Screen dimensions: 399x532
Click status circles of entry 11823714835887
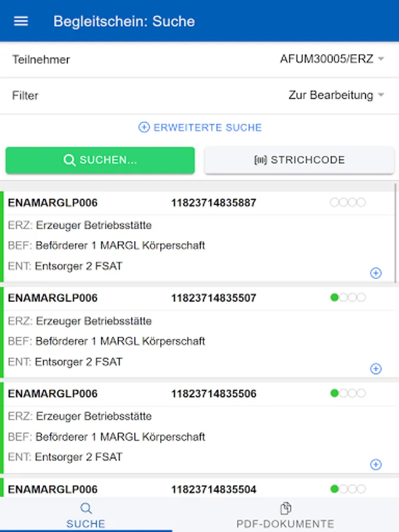[x=348, y=202]
